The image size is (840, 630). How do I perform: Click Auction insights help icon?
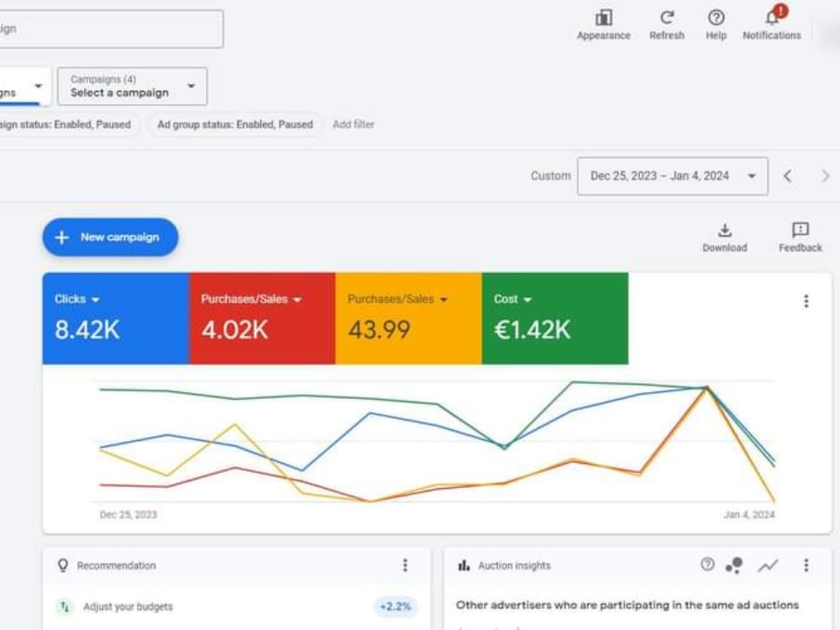pos(707,564)
